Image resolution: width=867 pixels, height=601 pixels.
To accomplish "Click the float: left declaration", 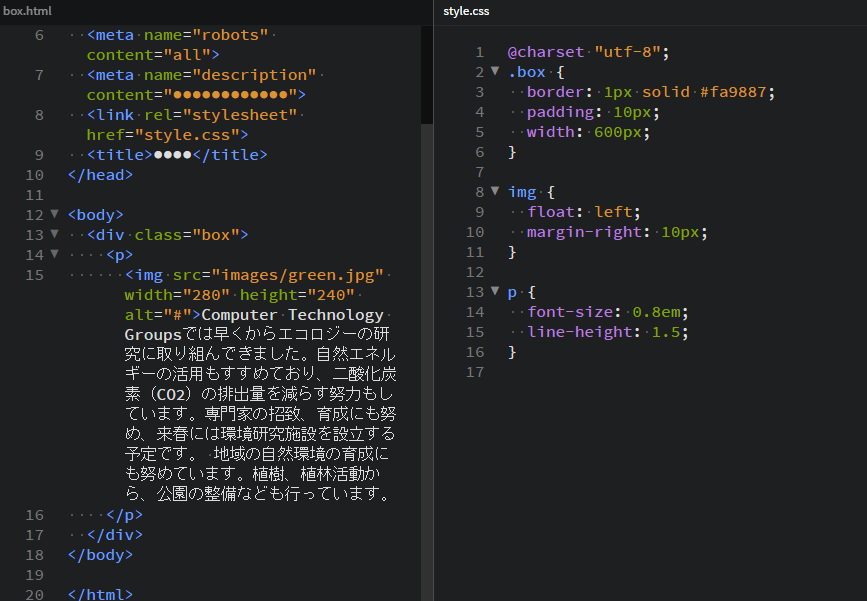I will (x=583, y=212).
